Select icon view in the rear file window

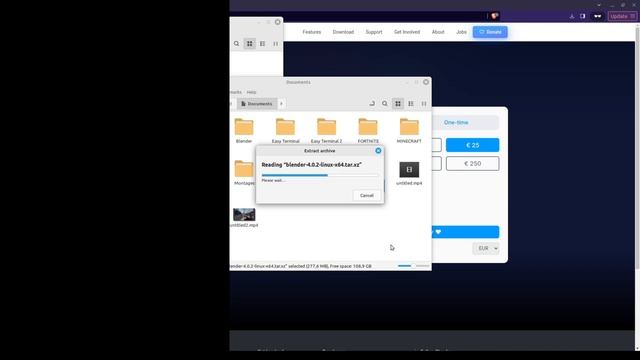pyautogui.click(x=249, y=44)
